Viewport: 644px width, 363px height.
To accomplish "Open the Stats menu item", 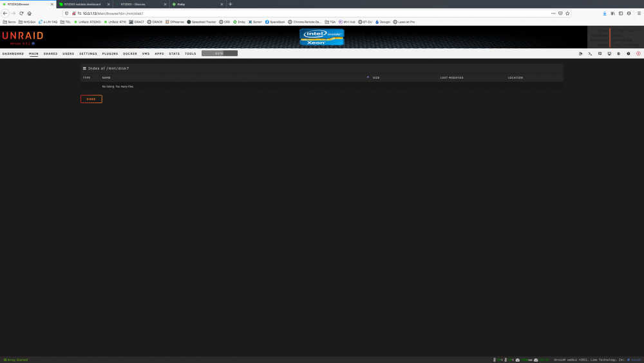I will [174, 54].
